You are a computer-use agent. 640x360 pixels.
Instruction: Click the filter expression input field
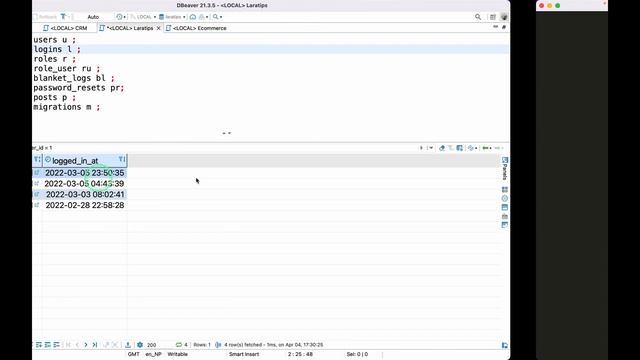click(224, 148)
